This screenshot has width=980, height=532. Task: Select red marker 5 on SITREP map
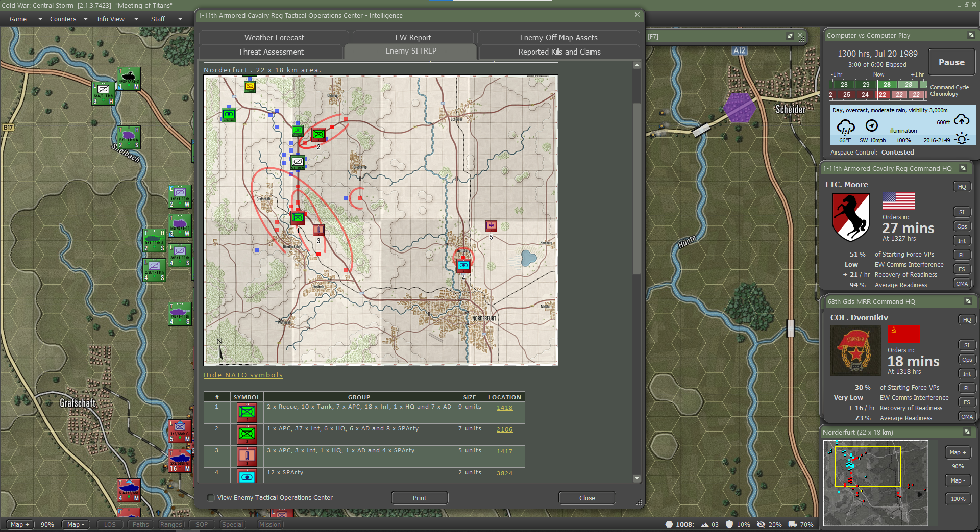[x=491, y=225]
